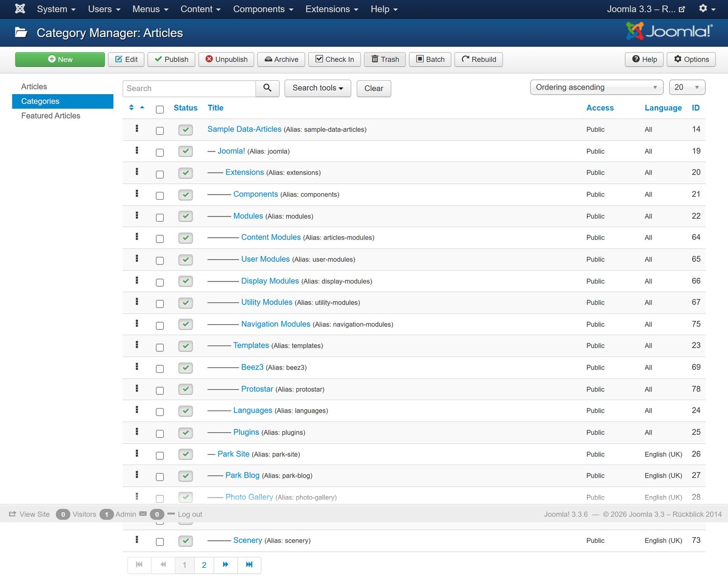Click the status checkmark for Extensions row
This screenshot has height=586, width=728.
coord(186,173)
